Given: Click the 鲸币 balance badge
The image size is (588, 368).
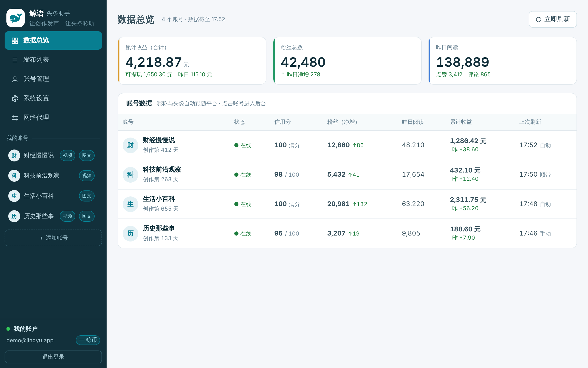Looking at the screenshot, I should tap(88, 340).
